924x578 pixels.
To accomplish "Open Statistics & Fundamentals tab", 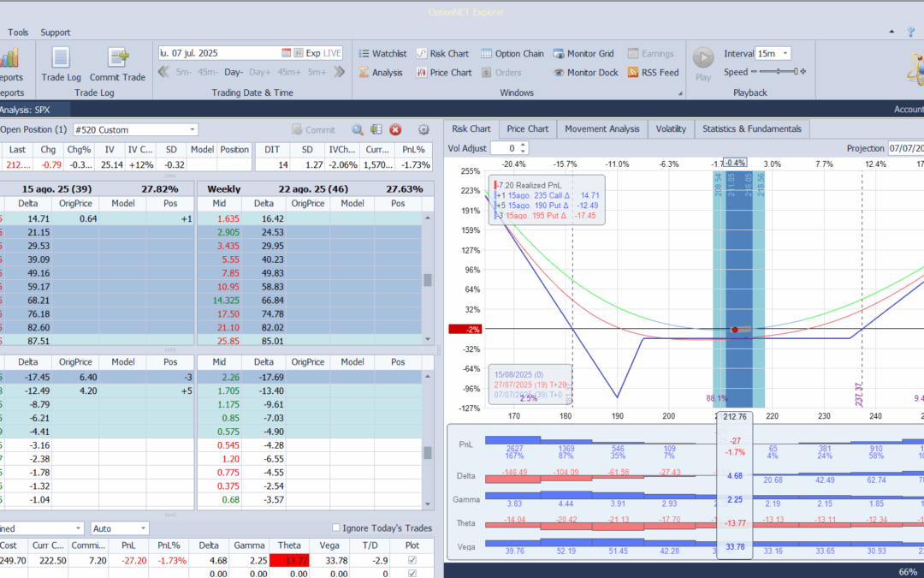I will click(752, 128).
